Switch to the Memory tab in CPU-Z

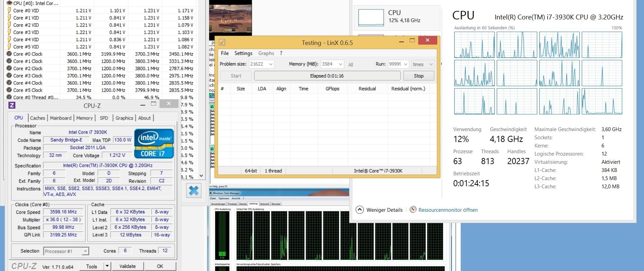(84, 118)
